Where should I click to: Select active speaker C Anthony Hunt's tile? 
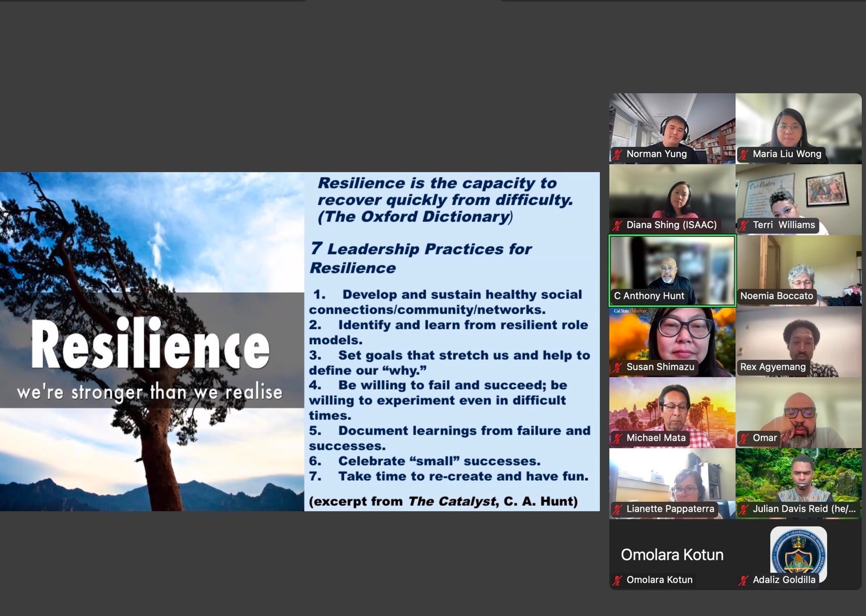click(672, 270)
